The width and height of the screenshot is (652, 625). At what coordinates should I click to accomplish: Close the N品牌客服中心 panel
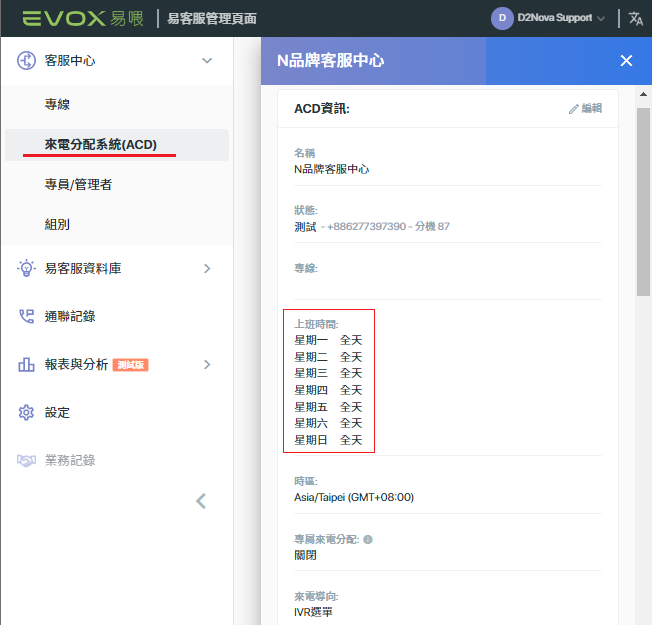coord(626,61)
